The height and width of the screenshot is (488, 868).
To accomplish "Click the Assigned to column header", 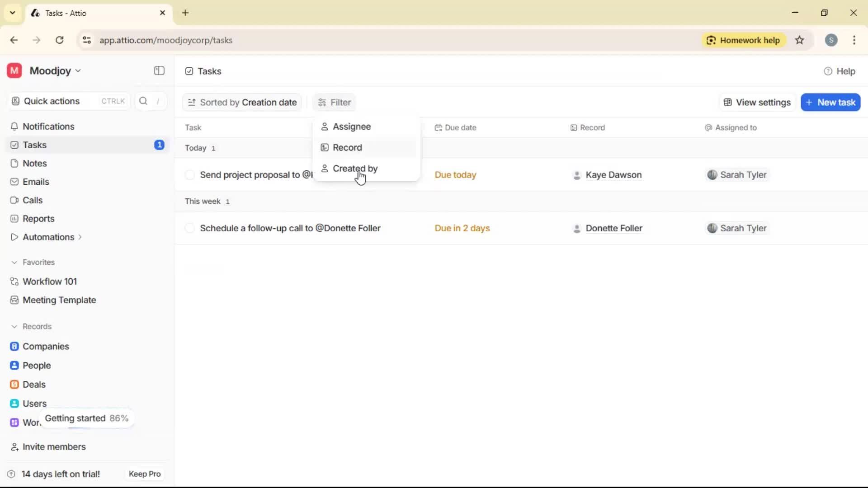I will point(731,128).
